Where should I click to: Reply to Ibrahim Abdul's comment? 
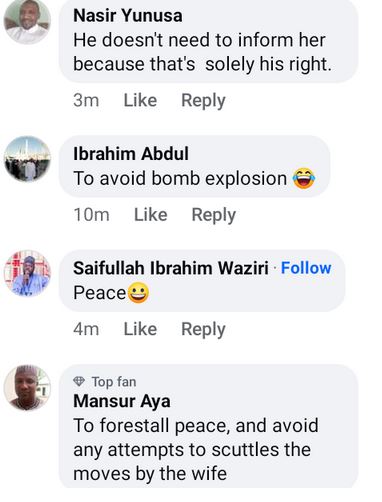click(x=214, y=215)
